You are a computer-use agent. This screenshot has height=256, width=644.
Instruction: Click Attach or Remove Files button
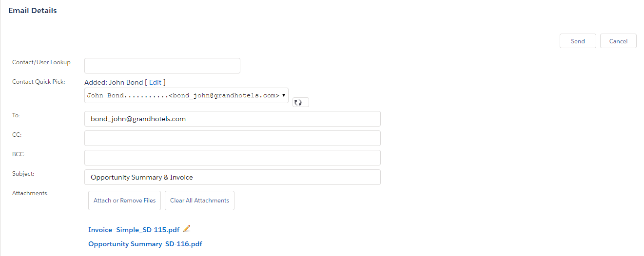coord(124,201)
